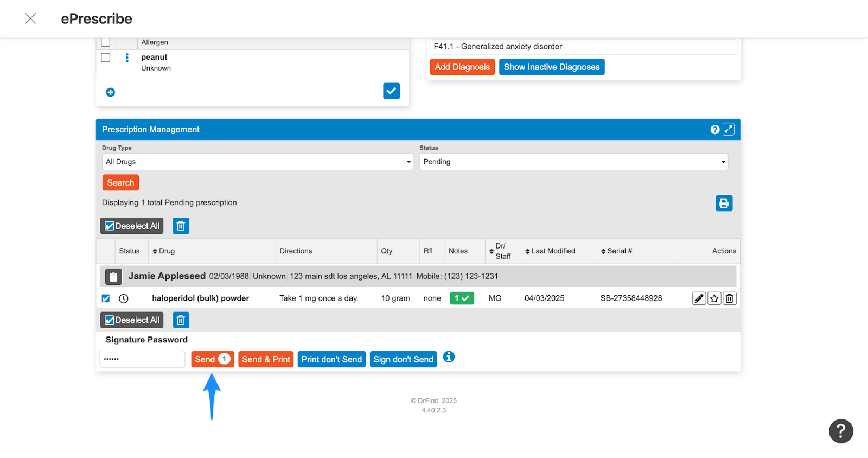
Task: Open Prescription Management help question mark icon
Action: point(715,130)
